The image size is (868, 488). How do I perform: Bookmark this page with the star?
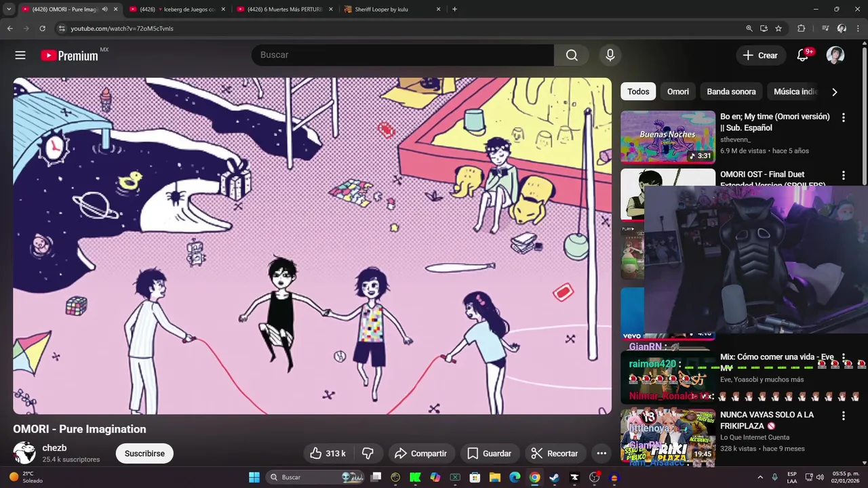[x=778, y=28]
